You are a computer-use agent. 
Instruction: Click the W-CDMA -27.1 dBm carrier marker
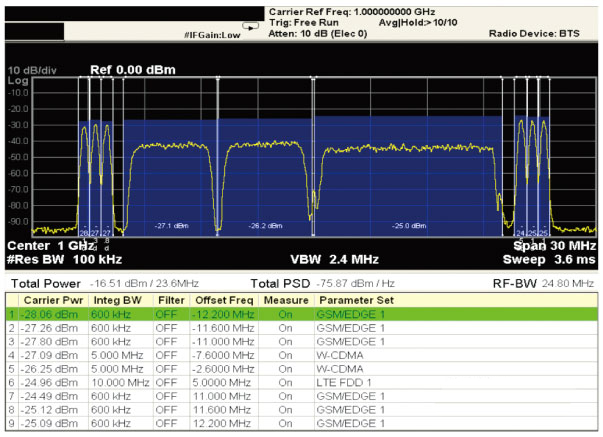coord(172,226)
